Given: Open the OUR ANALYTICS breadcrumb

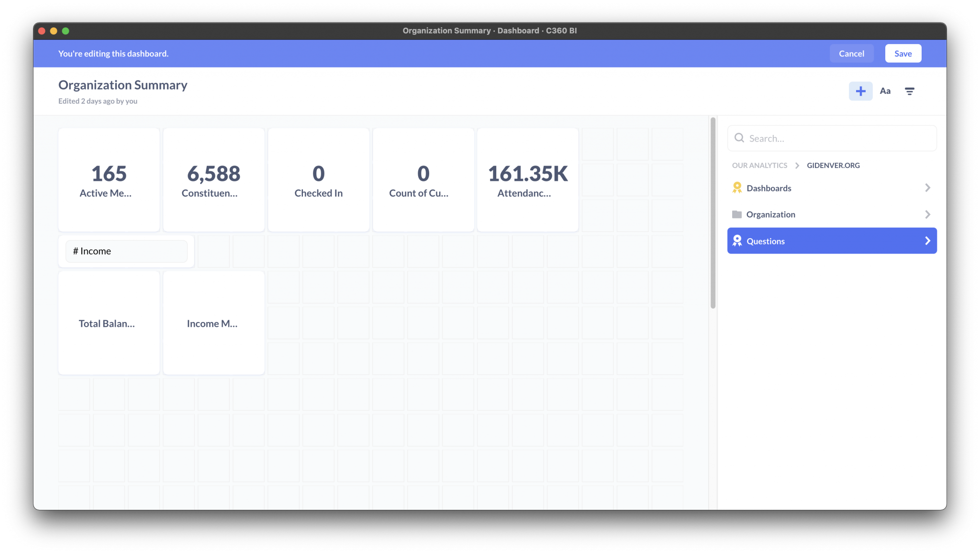Looking at the screenshot, I should [x=759, y=165].
